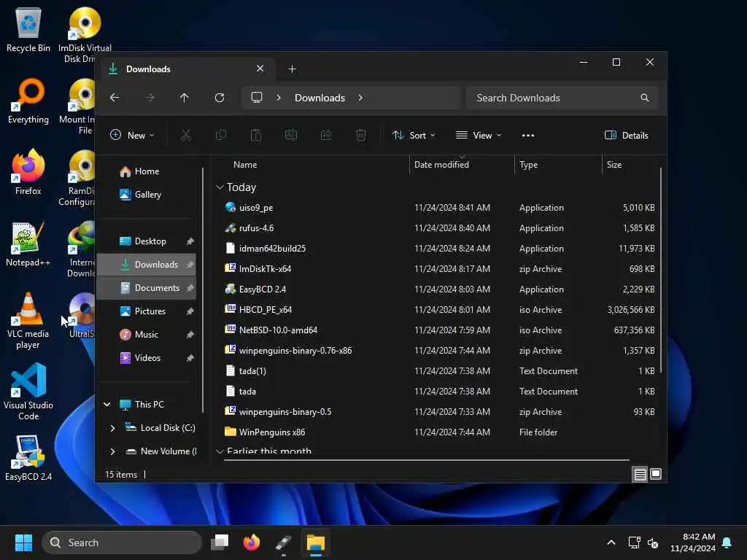
Task: Click the taskbar Search box
Action: pyautogui.click(x=122, y=542)
